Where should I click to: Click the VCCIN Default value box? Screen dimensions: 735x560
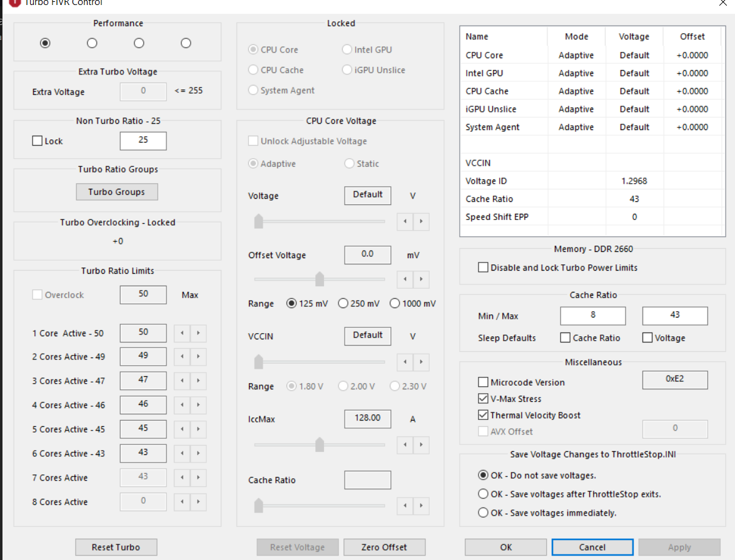pyautogui.click(x=368, y=336)
